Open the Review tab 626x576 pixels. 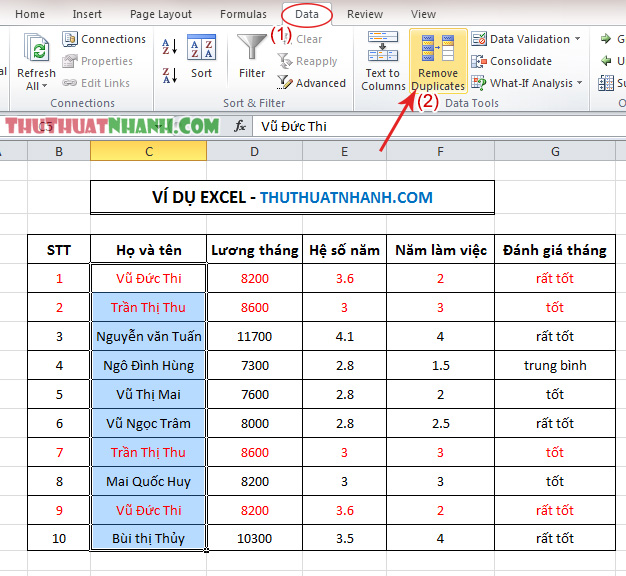[x=365, y=14]
